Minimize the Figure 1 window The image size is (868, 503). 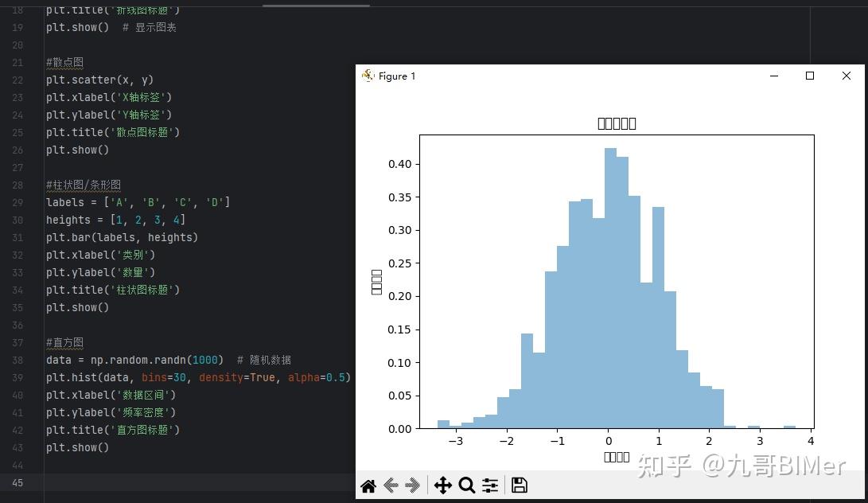click(x=774, y=76)
